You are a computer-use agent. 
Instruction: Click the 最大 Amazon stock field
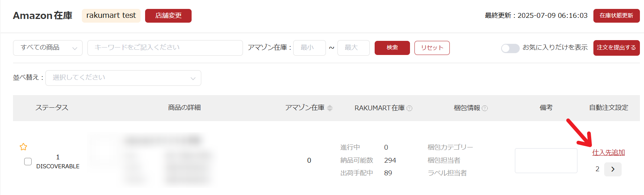click(353, 48)
